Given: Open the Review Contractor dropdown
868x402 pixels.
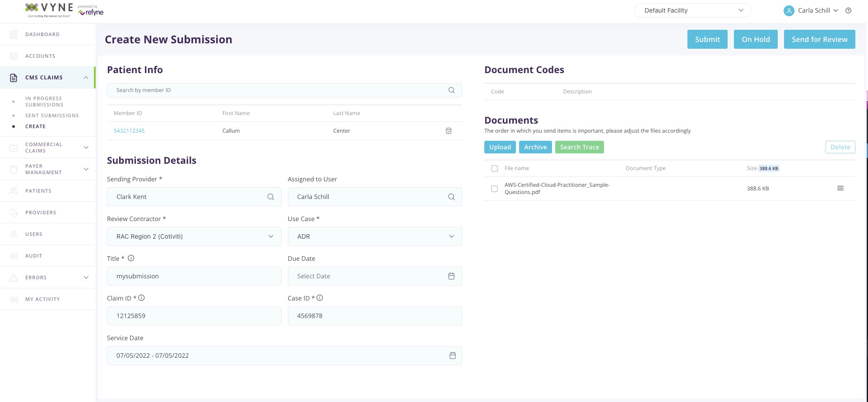Looking at the screenshot, I should [194, 236].
